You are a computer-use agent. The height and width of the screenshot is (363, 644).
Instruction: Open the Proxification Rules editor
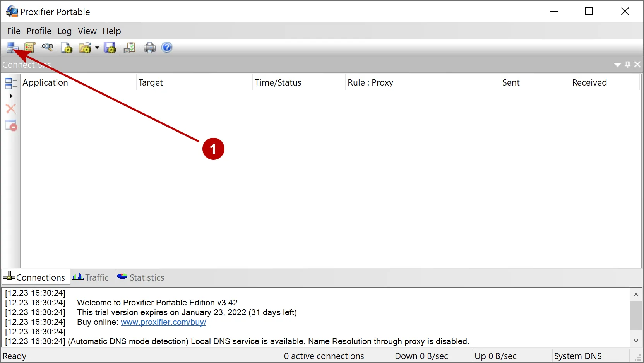coord(30,47)
